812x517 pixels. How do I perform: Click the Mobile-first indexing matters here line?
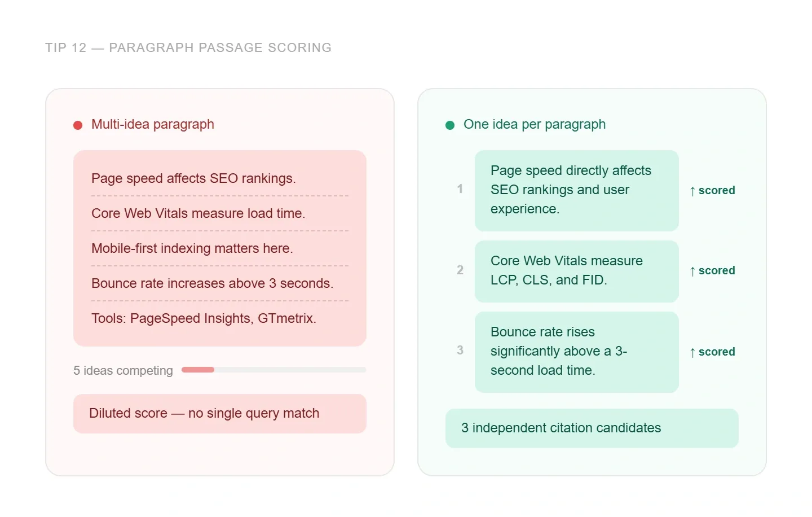pyautogui.click(x=192, y=248)
